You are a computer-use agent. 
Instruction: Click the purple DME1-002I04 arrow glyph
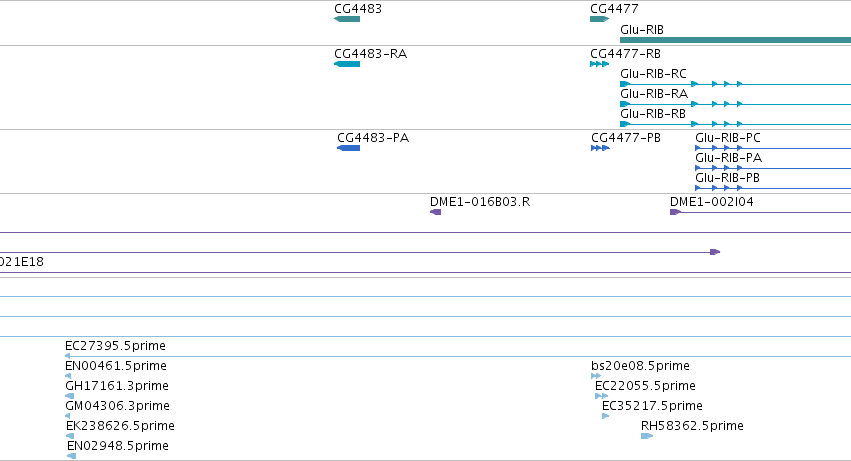click(x=675, y=212)
